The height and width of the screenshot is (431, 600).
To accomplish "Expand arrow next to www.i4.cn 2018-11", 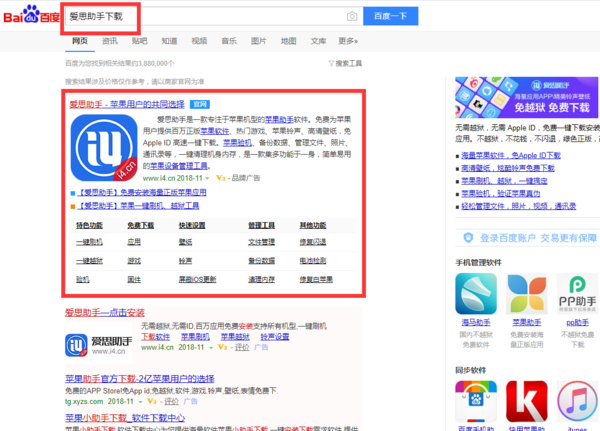I will [x=207, y=177].
